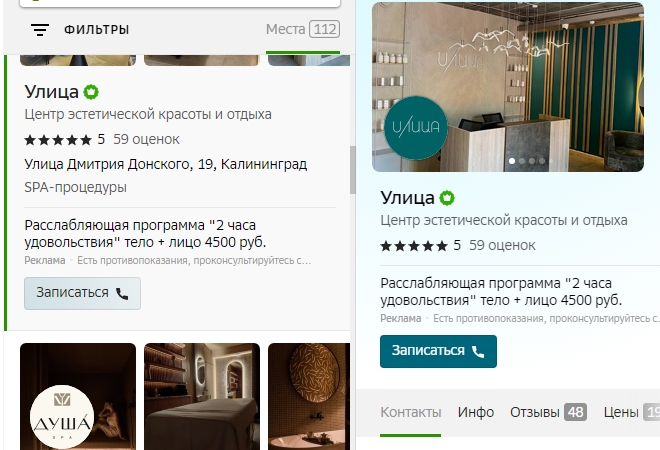Click the phone icon in the dark Записаться button
660x450 pixels.
coord(478,351)
